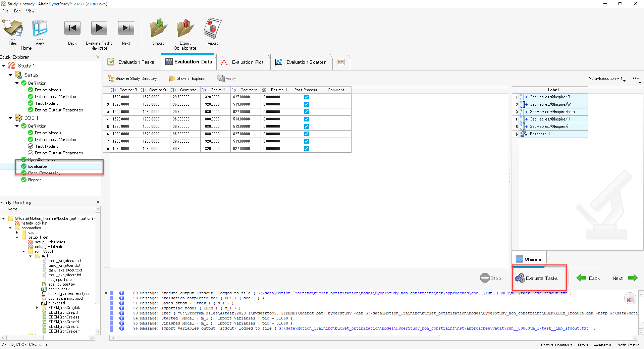This screenshot has width=644, height=349.
Task: Click the green Next arrow button
Action: point(633,278)
